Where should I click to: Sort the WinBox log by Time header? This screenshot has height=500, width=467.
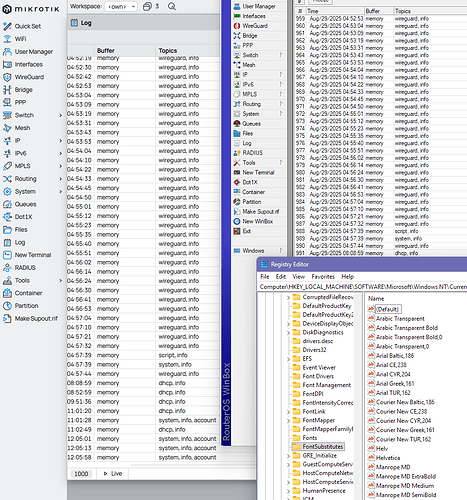(x=313, y=11)
